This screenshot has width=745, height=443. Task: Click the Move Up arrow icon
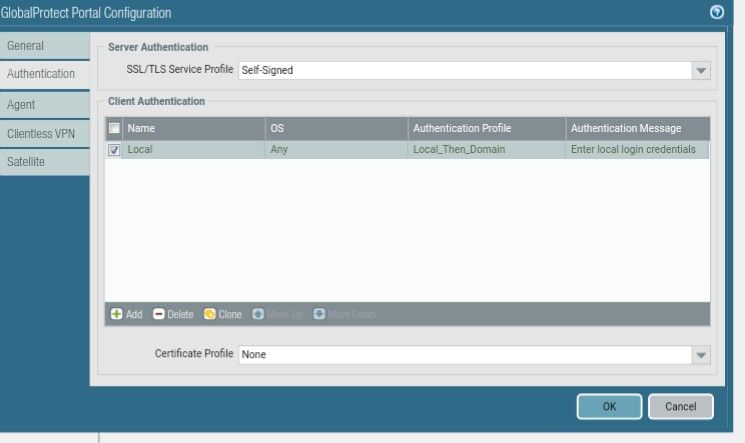click(x=258, y=314)
